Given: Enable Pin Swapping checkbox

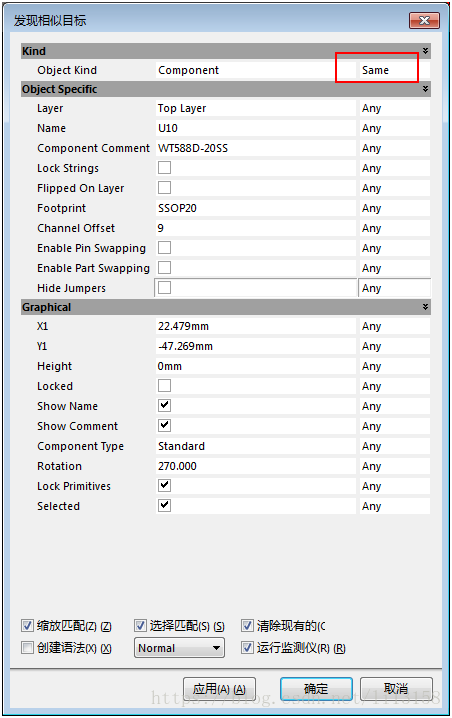Looking at the screenshot, I should (164, 248).
